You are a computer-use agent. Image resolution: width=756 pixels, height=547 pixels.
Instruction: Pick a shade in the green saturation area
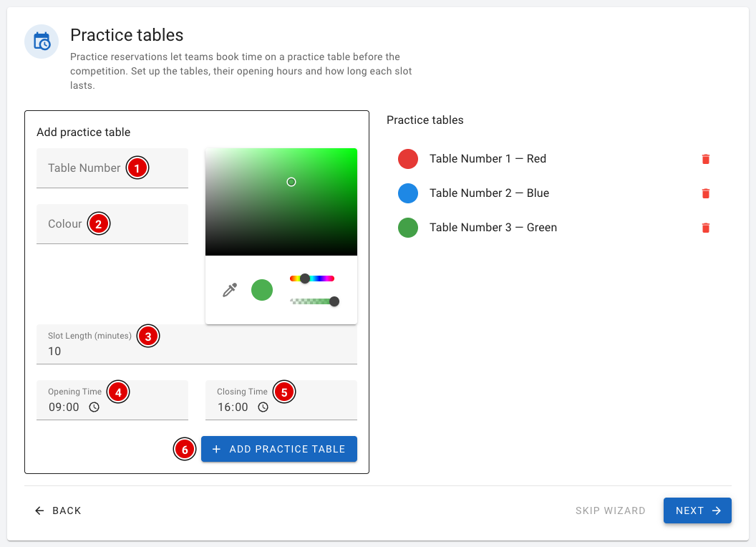[x=281, y=202]
